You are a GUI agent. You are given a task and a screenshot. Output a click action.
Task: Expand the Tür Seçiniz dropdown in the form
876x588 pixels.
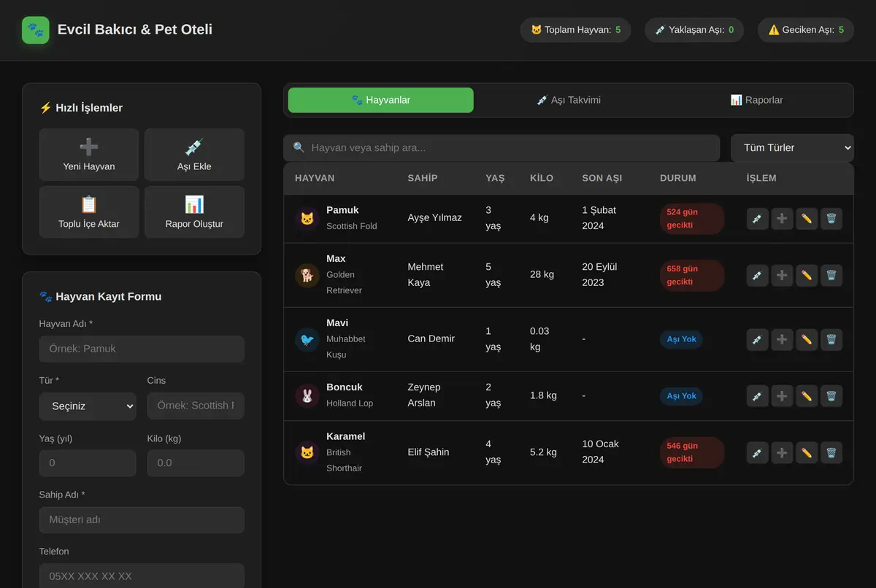[88, 406]
